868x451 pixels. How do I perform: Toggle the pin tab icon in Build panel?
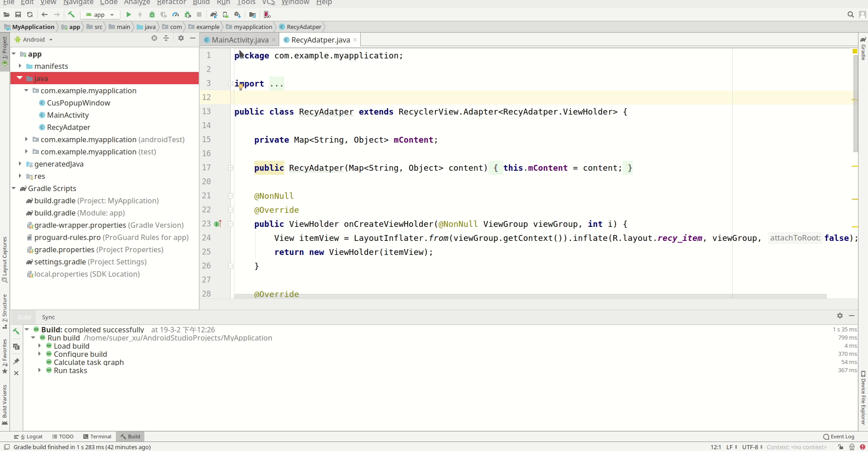tap(16, 361)
